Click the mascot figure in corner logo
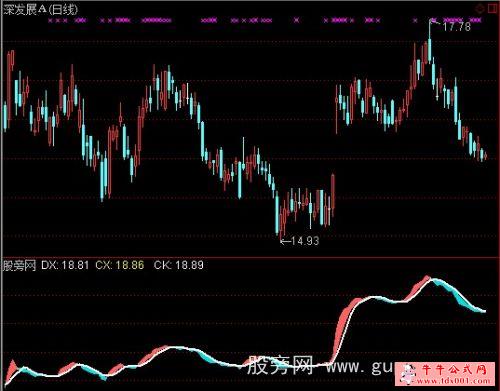500x391 pixels. coord(408,374)
